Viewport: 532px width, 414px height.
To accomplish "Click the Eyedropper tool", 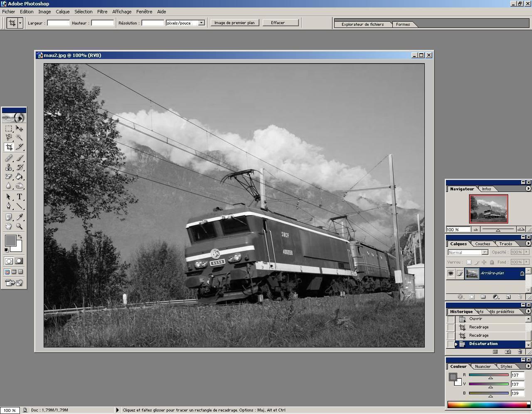I will [x=19, y=217].
